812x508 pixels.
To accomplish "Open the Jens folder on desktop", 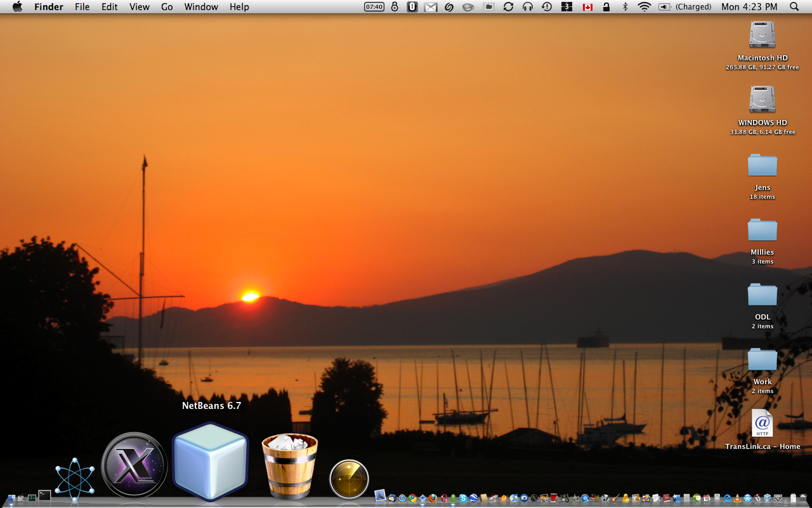I will click(x=762, y=166).
